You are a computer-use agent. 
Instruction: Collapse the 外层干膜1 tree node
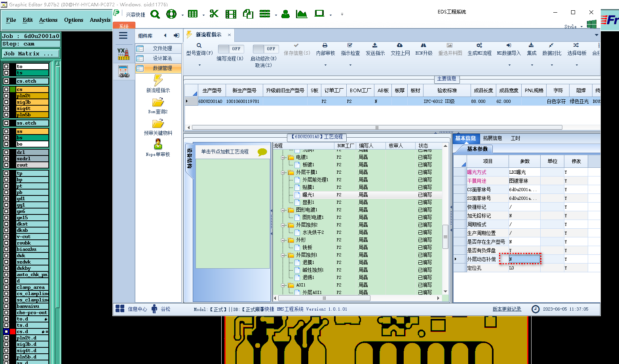283,173
